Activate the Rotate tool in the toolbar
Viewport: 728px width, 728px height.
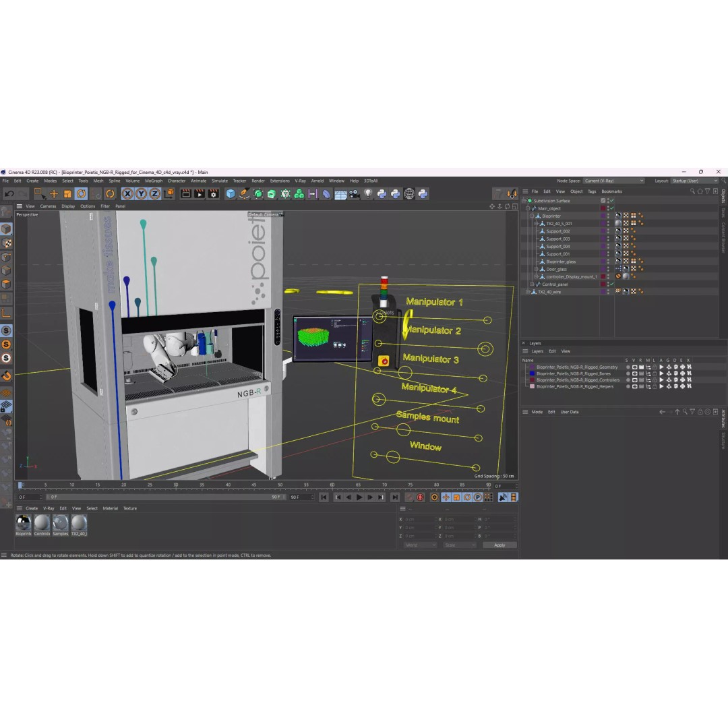82,193
